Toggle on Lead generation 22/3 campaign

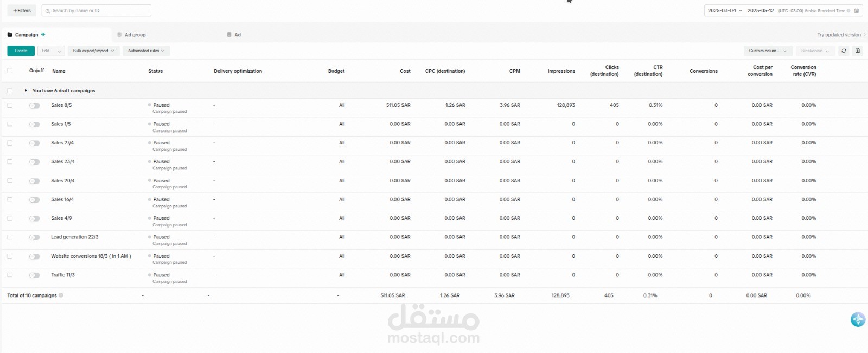pos(34,237)
